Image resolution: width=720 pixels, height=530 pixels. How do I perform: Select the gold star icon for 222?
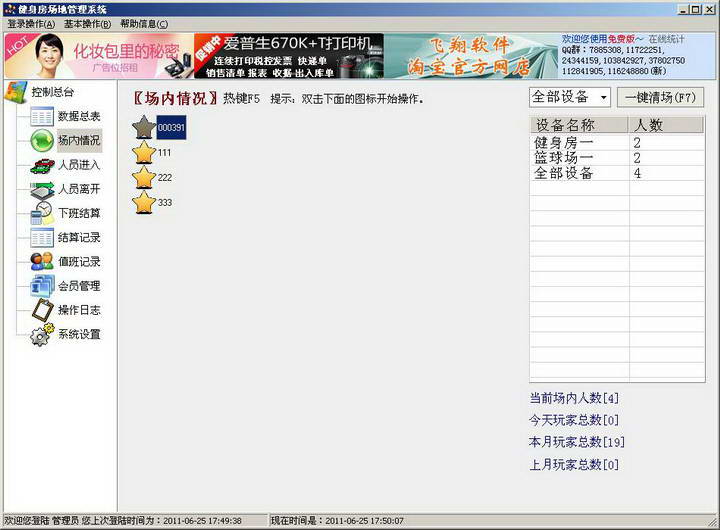coord(144,177)
